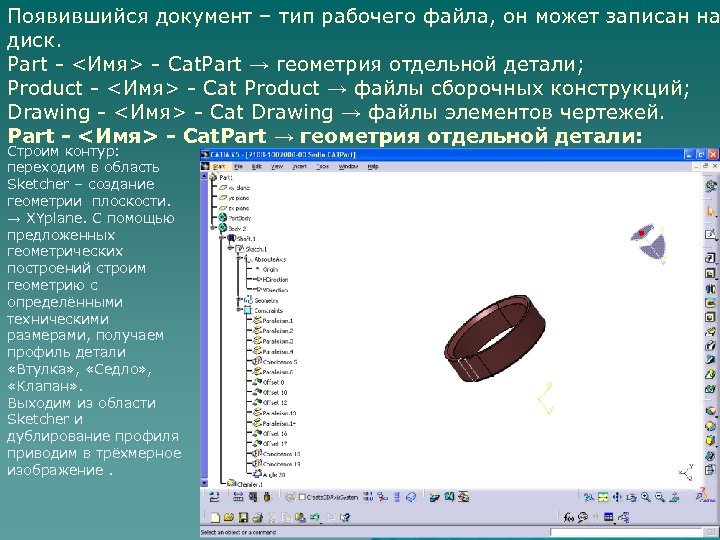This screenshot has height=540, width=720.
Task: Click the Save diskette icon
Action: [x=243, y=518]
